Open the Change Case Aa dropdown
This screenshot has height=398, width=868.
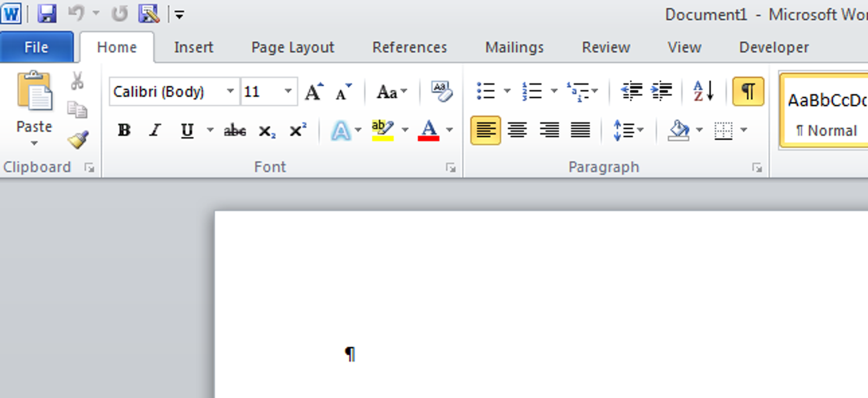(392, 91)
